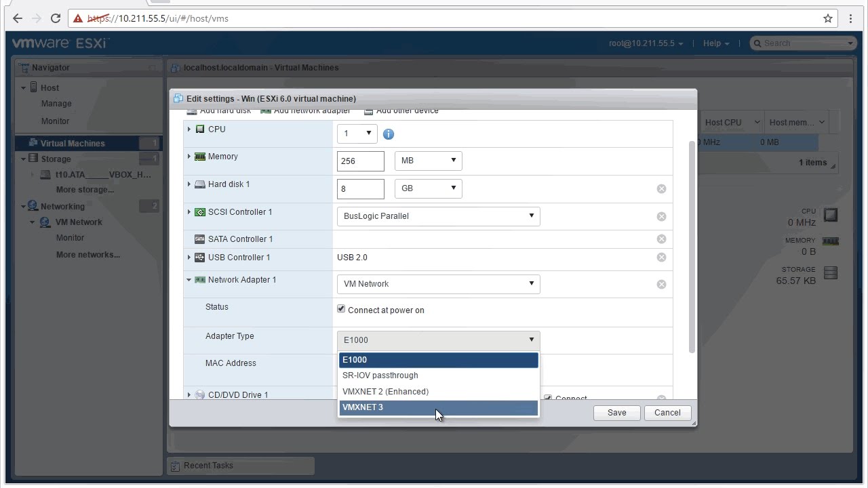Click the USB Controller 1 icon
The width and height of the screenshot is (868, 488).
click(200, 258)
